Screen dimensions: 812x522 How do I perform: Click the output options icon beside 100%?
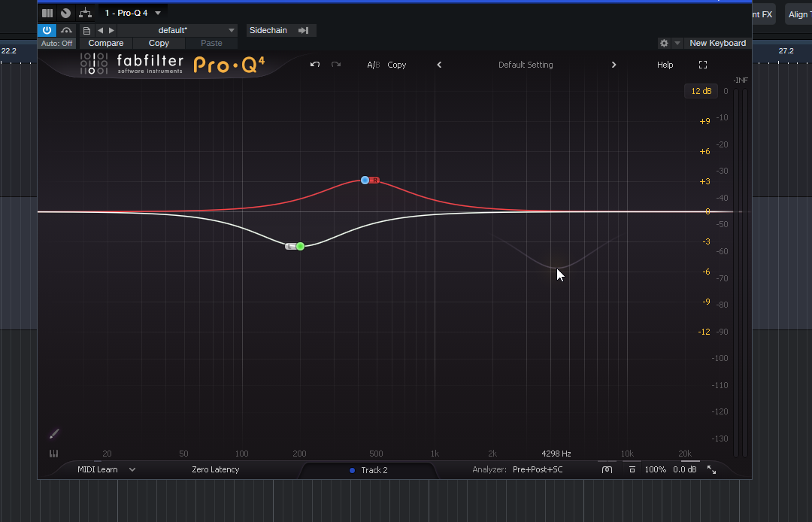[632, 469]
